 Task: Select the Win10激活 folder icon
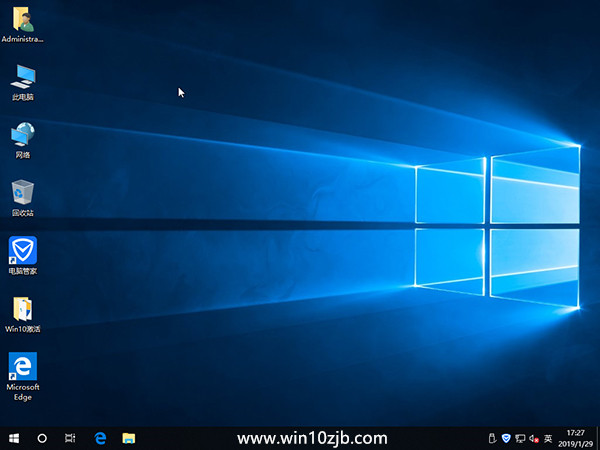[x=23, y=314]
